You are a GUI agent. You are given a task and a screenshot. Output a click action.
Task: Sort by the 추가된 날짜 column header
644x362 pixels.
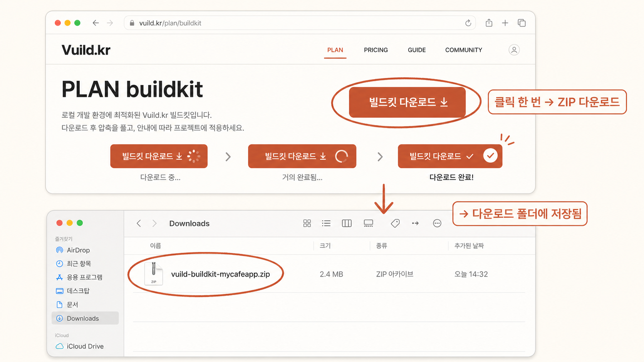[x=469, y=246]
